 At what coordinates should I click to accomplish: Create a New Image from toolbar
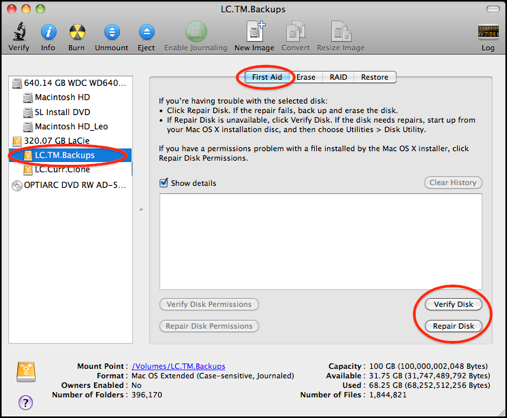[255, 31]
